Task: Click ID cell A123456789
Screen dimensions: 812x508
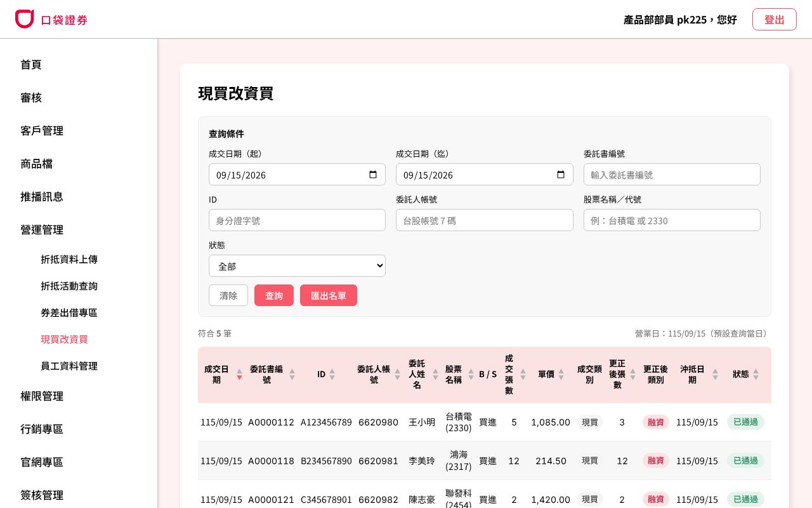Action: coord(326,422)
